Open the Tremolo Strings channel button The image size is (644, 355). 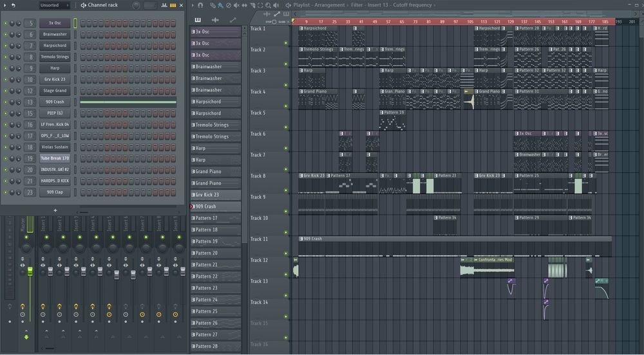pyautogui.click(x=55, y=57)
